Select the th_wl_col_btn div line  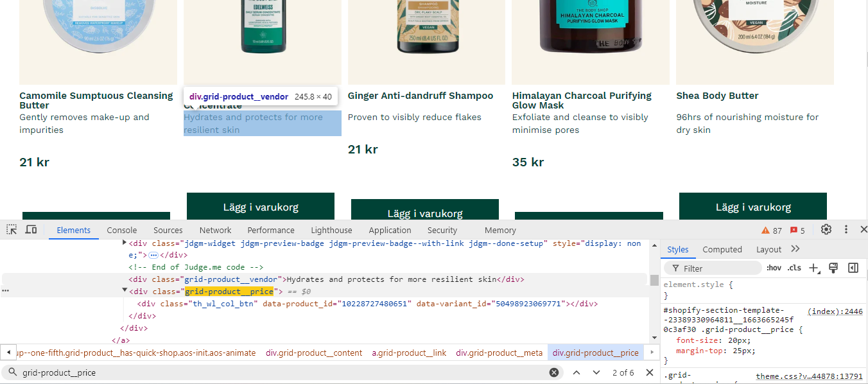click(x=367, y=304)
